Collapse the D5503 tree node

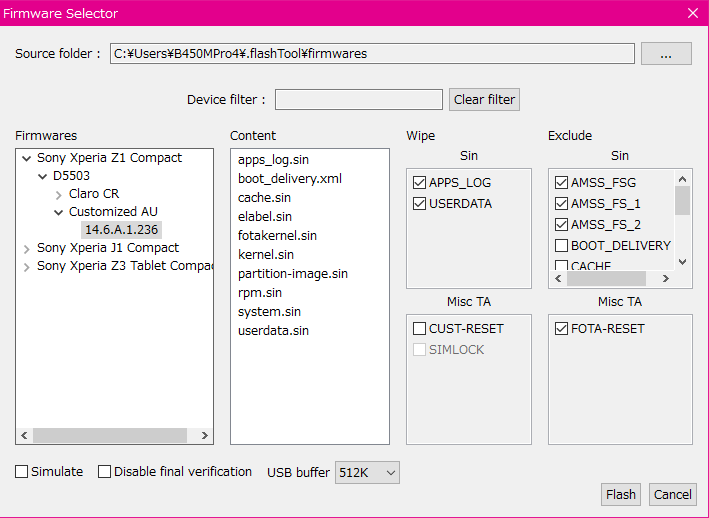(43, 176)
